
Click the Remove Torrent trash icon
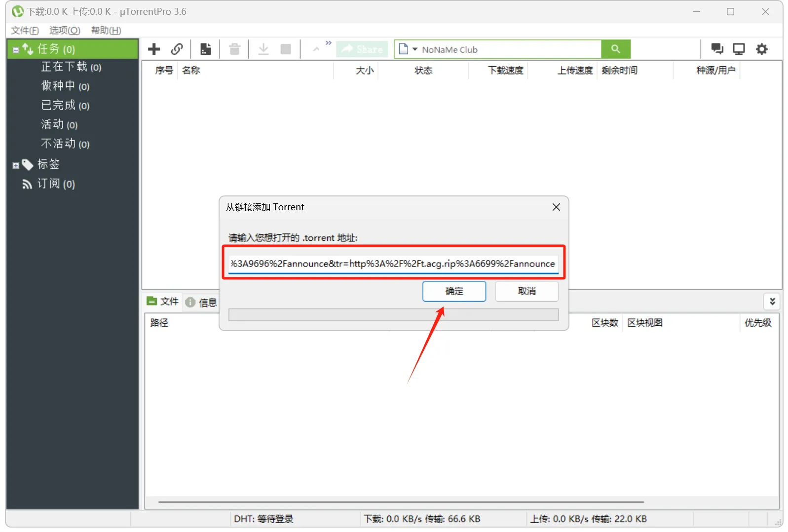point(235,49)
